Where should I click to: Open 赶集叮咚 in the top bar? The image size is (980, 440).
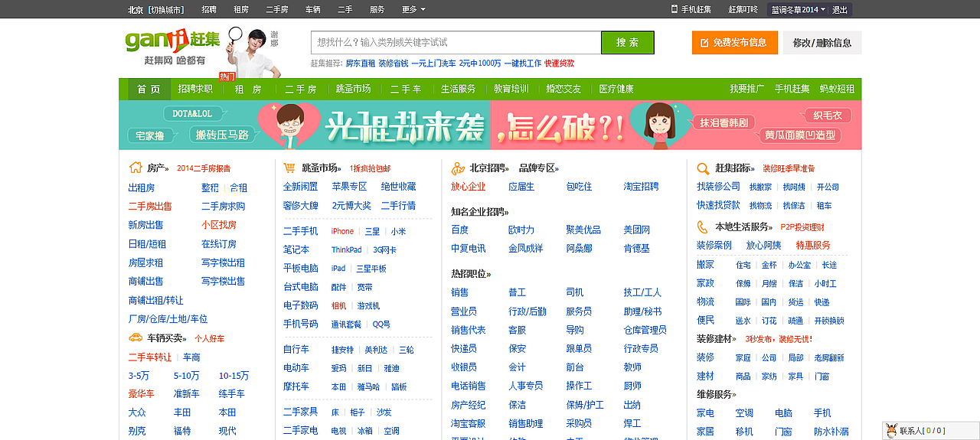[743, 9]
